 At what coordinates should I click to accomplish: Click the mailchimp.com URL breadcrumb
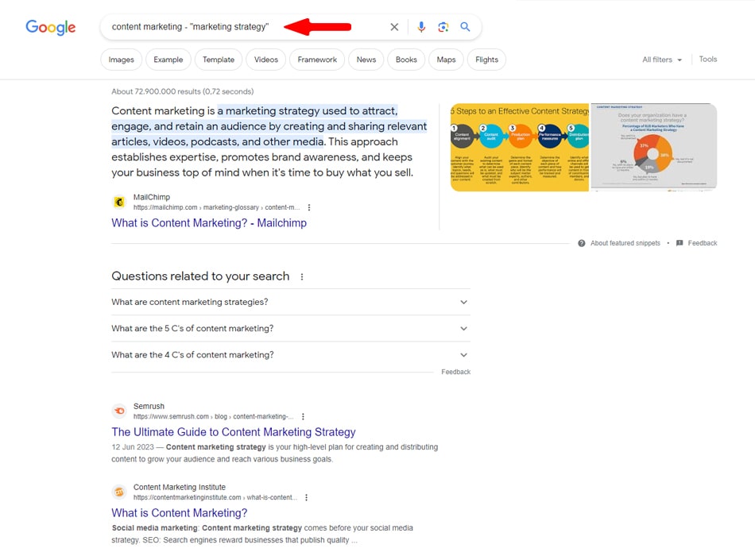pos(217,207)
